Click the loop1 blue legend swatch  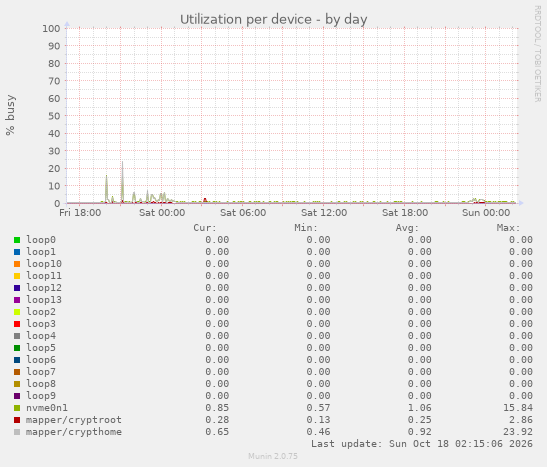pos(17,252)
